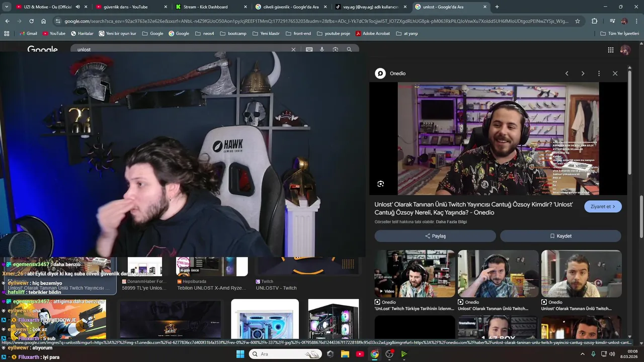
Task: Open the browser home page icon
Action: pyautogui.click(x=44, y=21)
